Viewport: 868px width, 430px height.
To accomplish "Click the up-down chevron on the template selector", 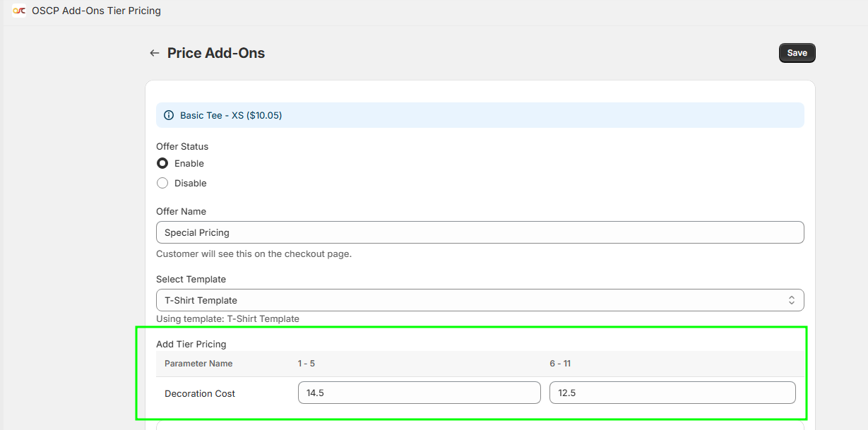I will (791, 300).
